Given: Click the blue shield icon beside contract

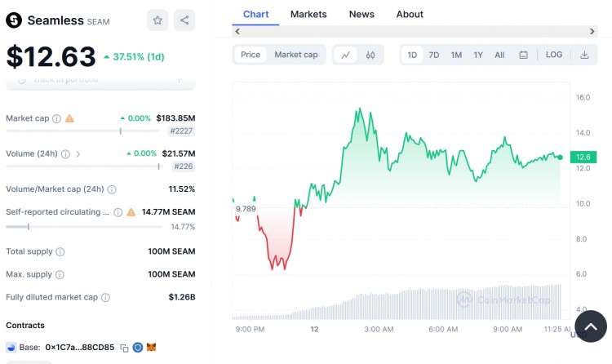Looking at the screenshot, I should pyautogui.click(x=138, y=347).
